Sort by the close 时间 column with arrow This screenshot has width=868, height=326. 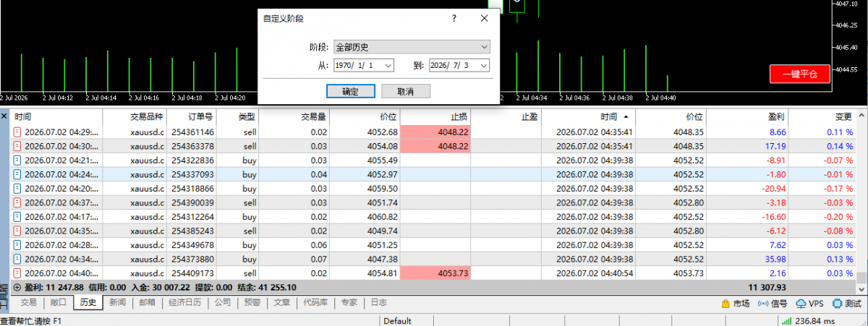[588, 116]
